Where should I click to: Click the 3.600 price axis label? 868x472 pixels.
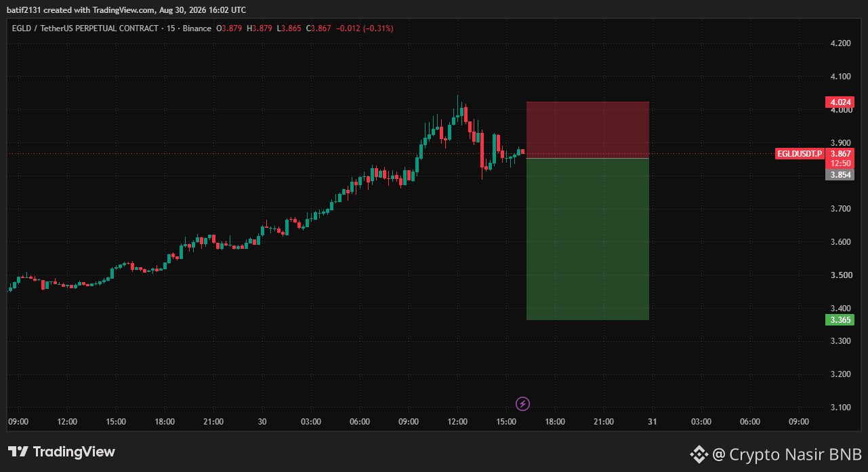(840, 242)
